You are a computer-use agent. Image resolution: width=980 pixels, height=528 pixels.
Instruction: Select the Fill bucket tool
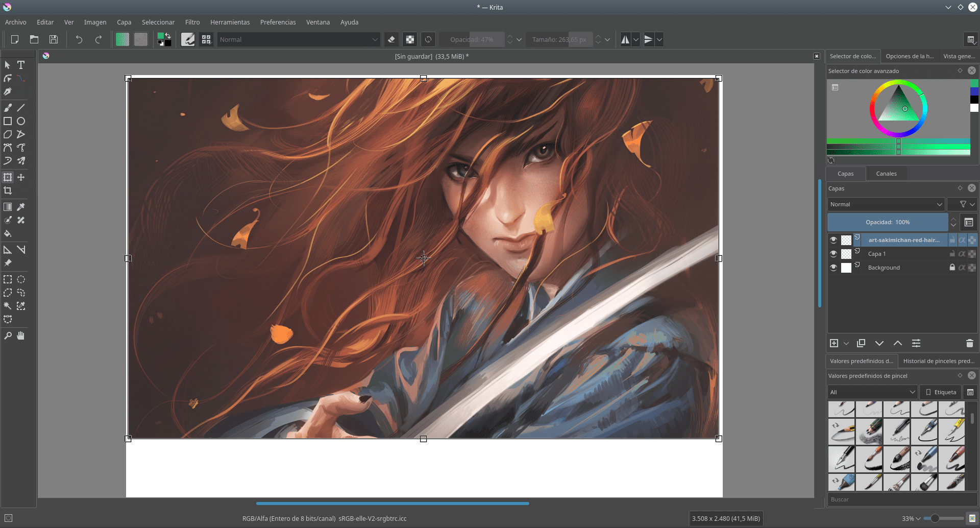tap(7, 234)
